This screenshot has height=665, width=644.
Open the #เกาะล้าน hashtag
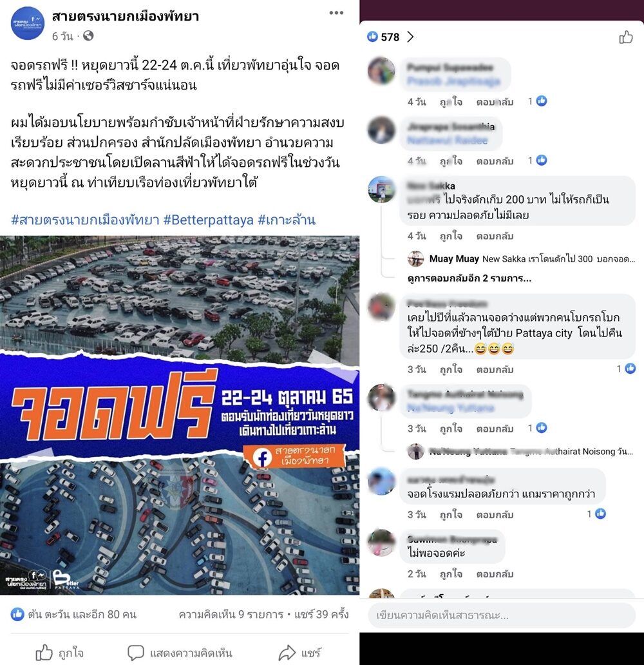(x=287, y=220)
